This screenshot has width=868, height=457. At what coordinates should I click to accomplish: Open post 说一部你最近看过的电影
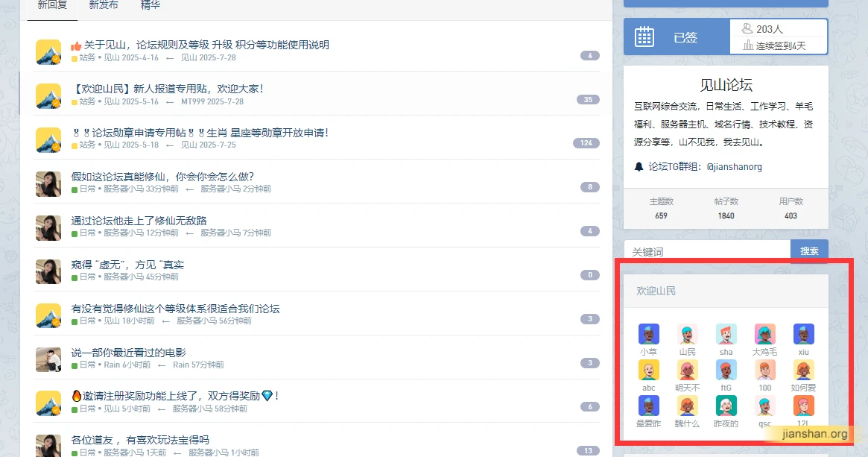coord(128,353)
